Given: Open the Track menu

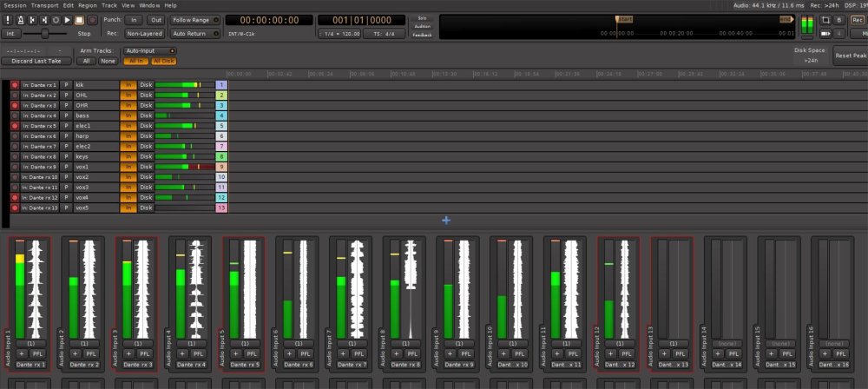Looking at the screenshot, I should (109, 5).
